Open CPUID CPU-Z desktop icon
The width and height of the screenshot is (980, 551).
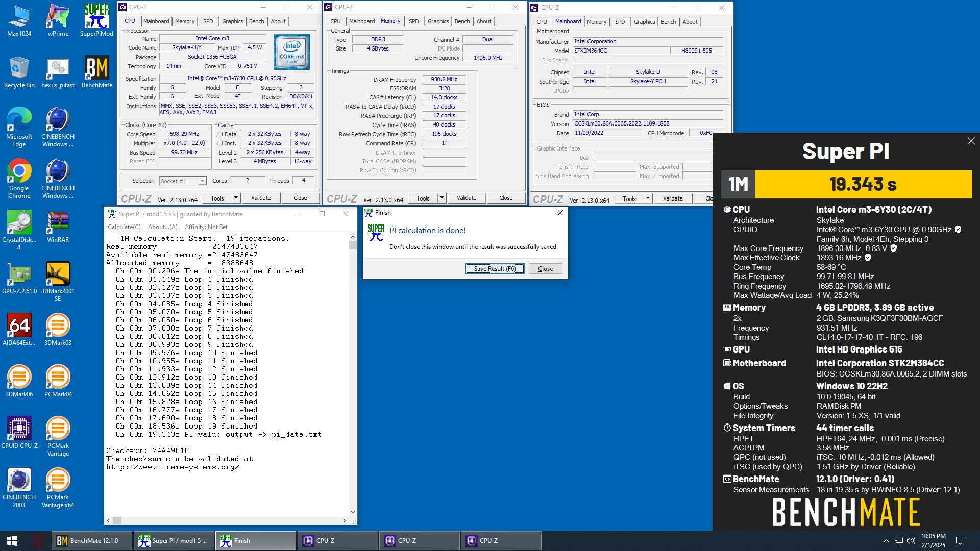[19, 433]
